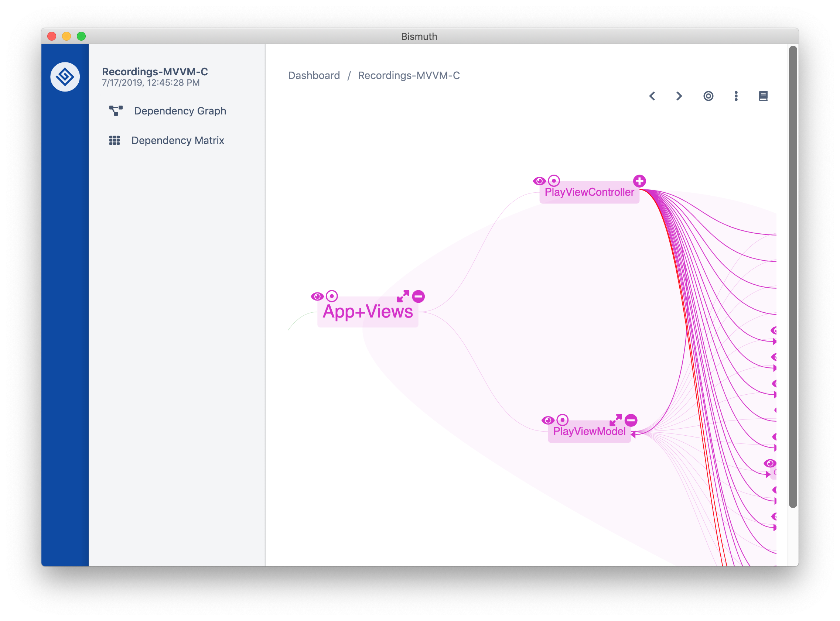This screenshot has width=840, height=621.
Task: Open the three-dot more options menu
Action: pos(736,96)
